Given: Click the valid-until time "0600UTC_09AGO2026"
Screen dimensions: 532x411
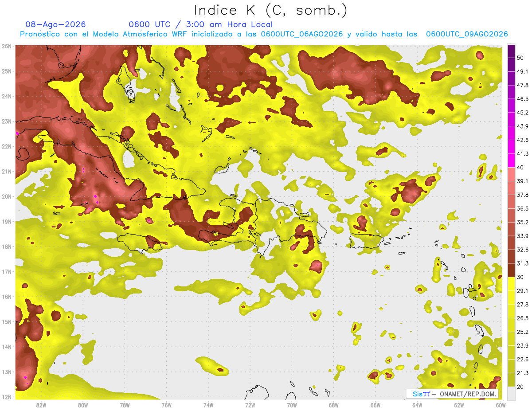Looking at the screenshot, I should coord(467,34).
